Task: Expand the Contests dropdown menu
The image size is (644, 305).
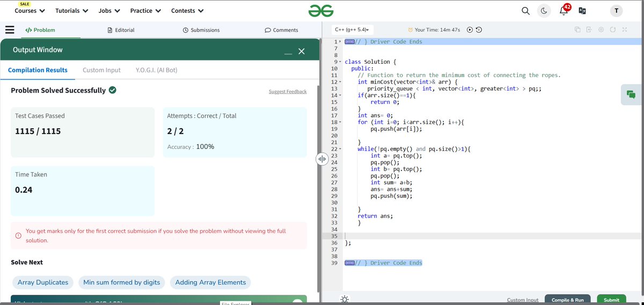Action: pos(187,11)
